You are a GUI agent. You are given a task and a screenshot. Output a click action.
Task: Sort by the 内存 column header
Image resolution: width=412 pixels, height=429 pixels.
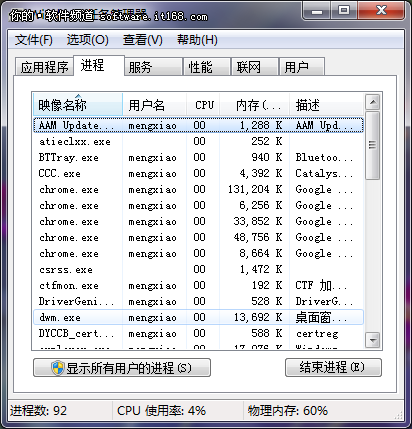(255, 105)
